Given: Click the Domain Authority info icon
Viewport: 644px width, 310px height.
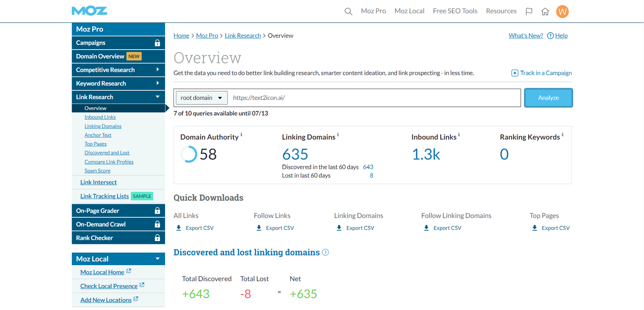Looking at the screenshot, I should (x=242, y=135).
